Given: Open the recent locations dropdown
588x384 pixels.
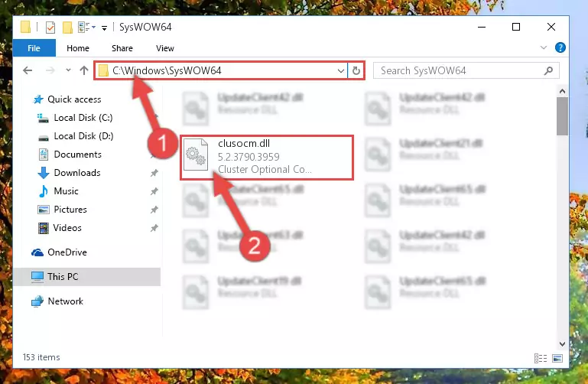Looking at the screenshot, I should tap(68, 70).
